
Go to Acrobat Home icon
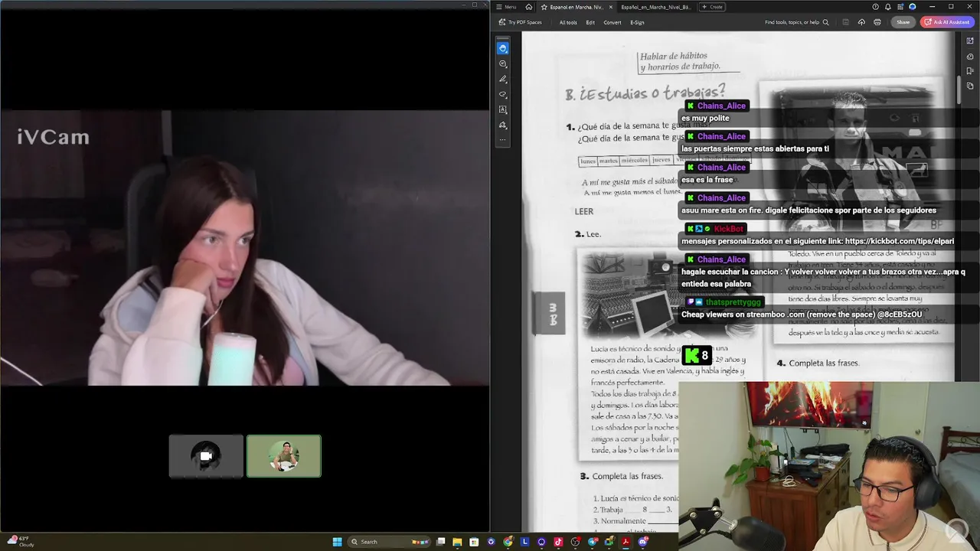(528, 7)
